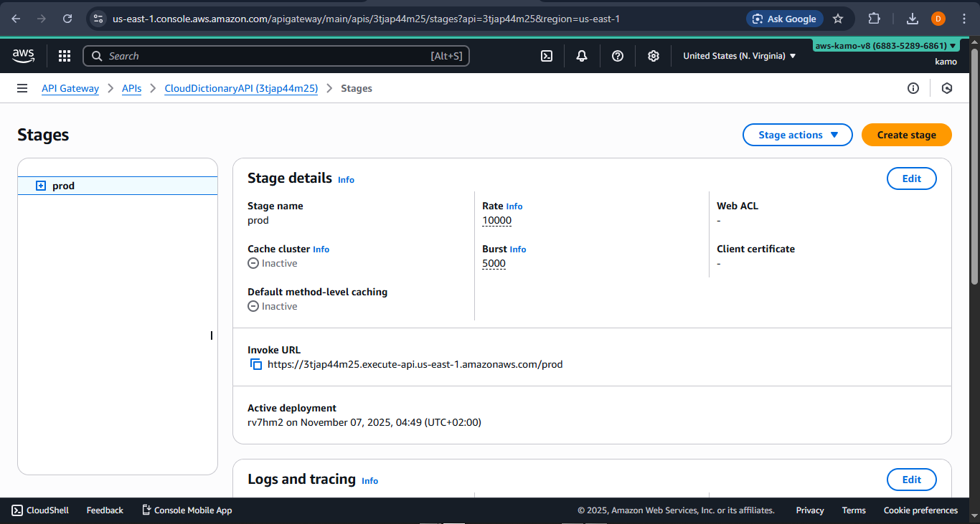
Task: Open CloudShell from the bottom status bar
Action: pos(39,510)
